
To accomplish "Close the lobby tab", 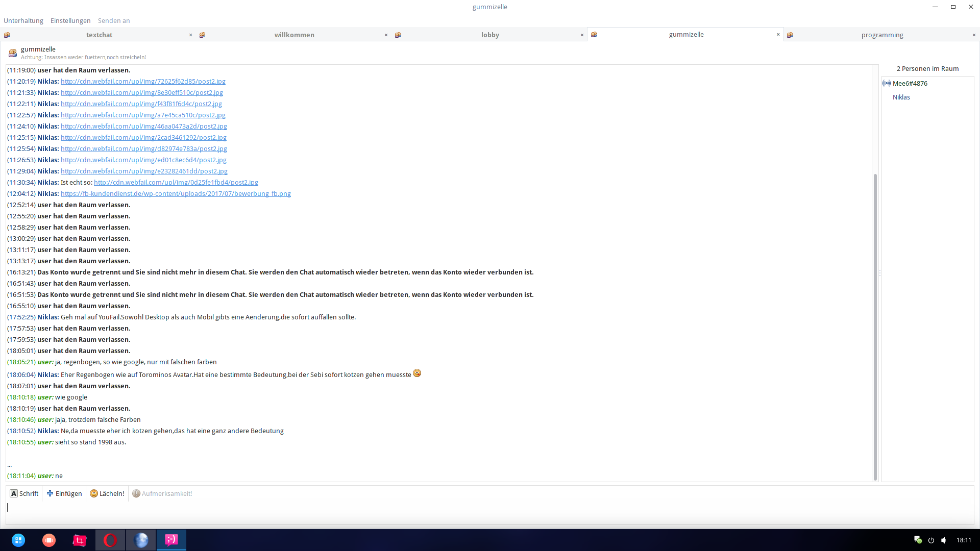I will pyautogui.click(x=582, y=35).
